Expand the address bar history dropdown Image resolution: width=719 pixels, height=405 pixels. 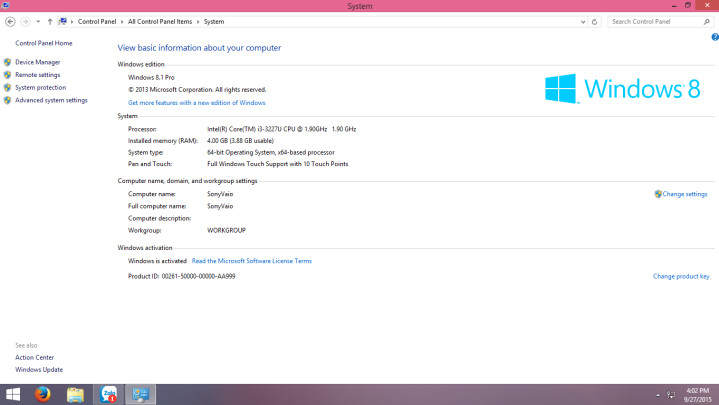pos(582,21)
